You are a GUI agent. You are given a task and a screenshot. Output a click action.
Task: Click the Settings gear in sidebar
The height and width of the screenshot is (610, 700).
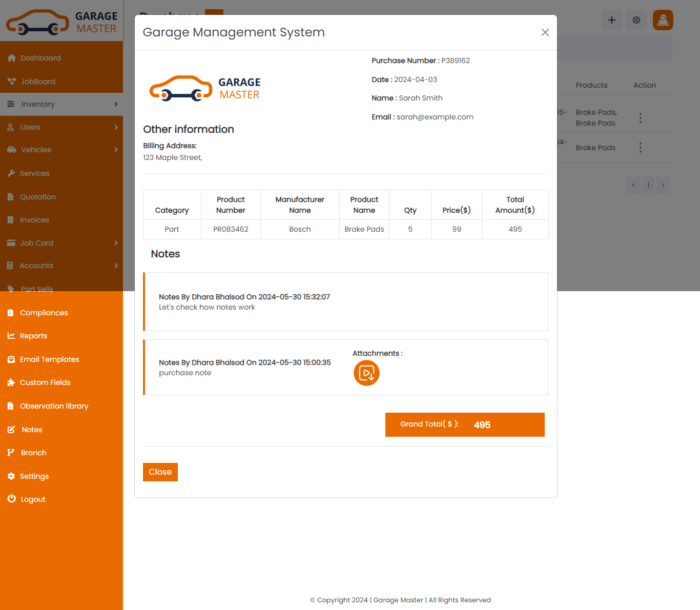11,476
